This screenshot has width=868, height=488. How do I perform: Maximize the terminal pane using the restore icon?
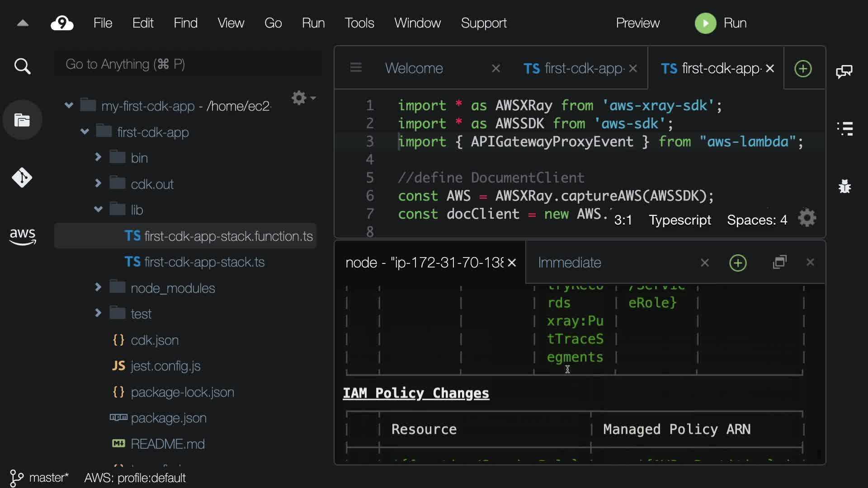[x=780, y=263]
